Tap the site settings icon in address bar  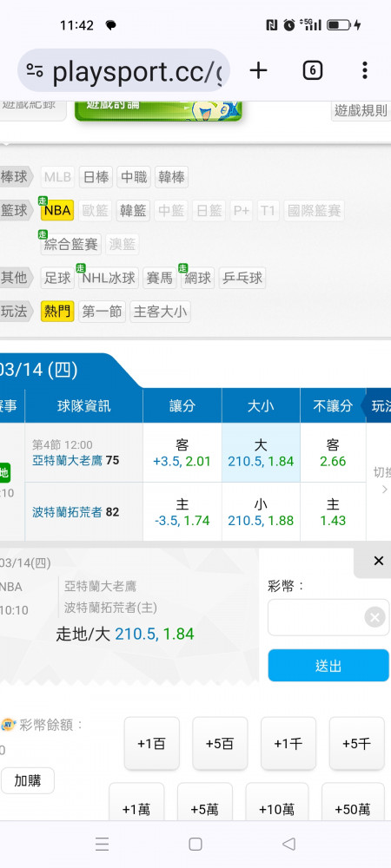35,70
